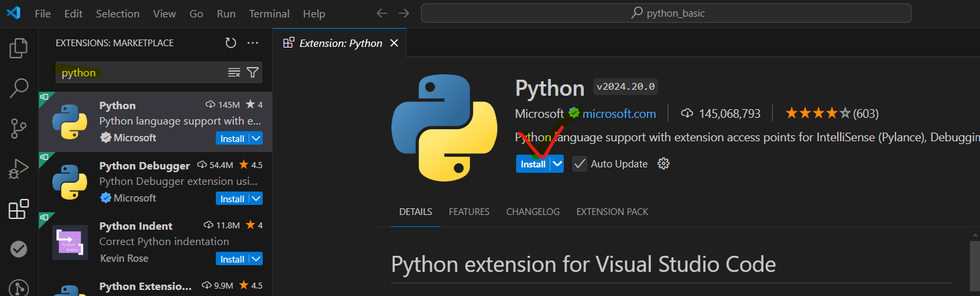Switch to the EXTENSION PACK tab
The image size is (980, 296).
(612, 212)
